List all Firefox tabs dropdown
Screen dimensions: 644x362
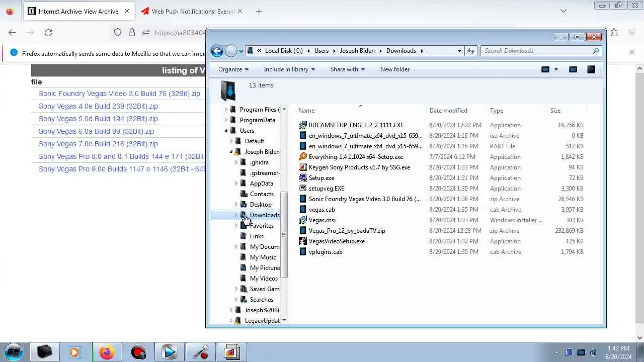tap(563, 11)
